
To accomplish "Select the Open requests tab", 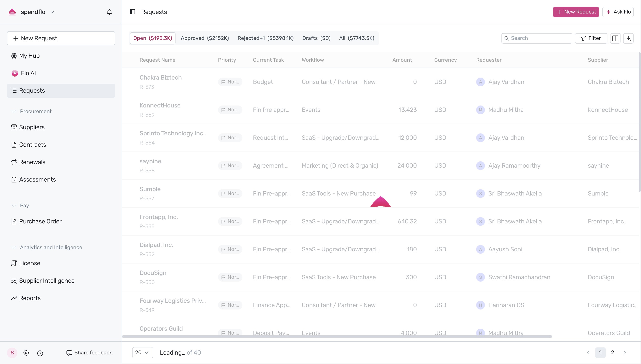I will click(x=152, y=38).
